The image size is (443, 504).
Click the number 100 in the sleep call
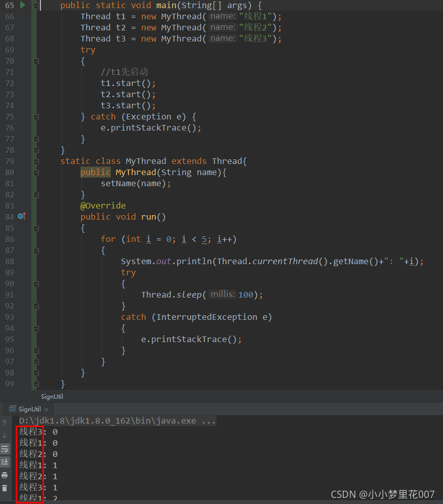pos(246,295)
